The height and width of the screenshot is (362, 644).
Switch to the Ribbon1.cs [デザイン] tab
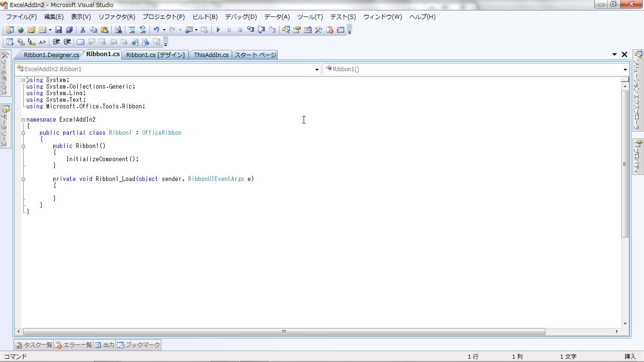(x=155, y=55)
